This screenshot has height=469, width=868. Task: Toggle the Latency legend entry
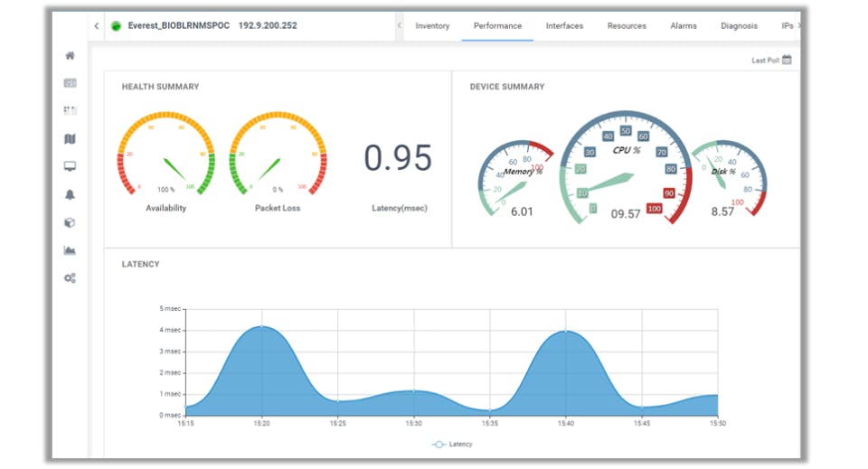(452, 444)
